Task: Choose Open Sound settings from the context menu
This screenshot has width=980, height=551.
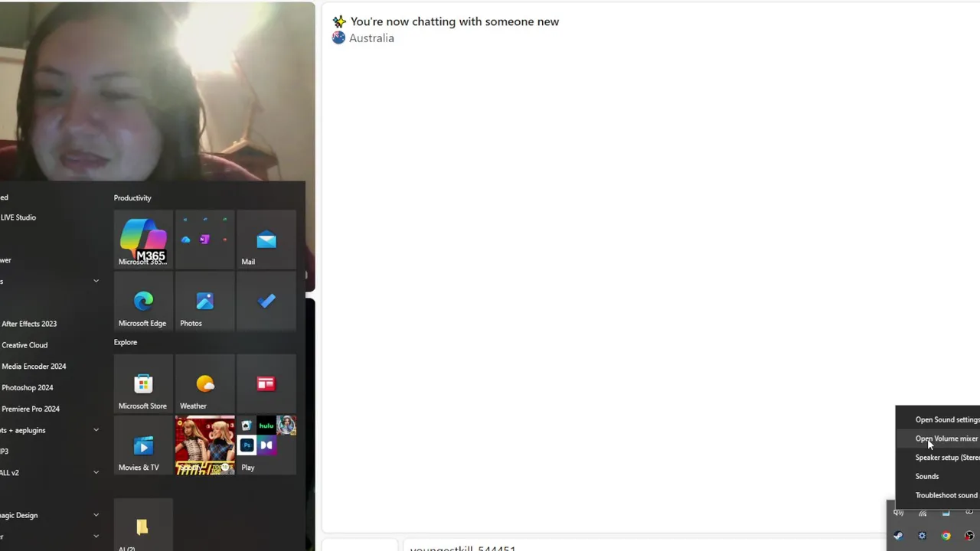Action: [938, 419]
